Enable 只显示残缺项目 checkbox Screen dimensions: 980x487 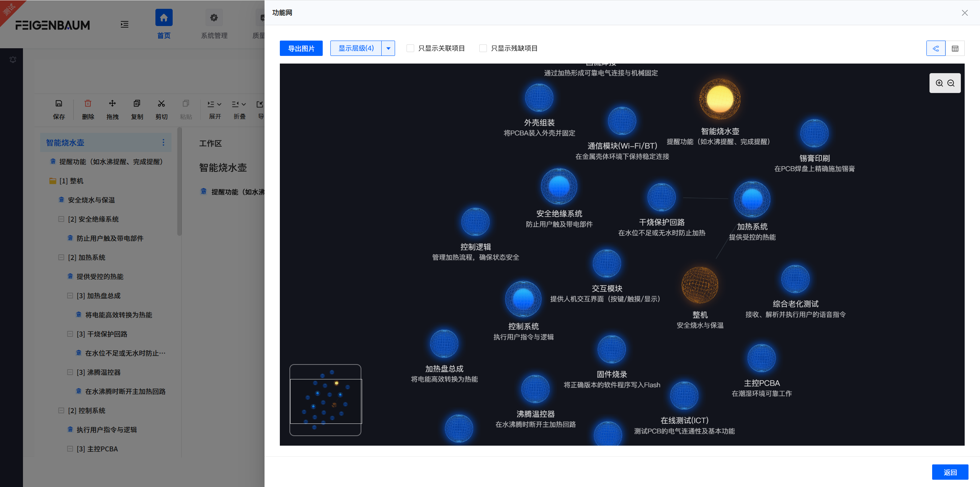(483, 48)
